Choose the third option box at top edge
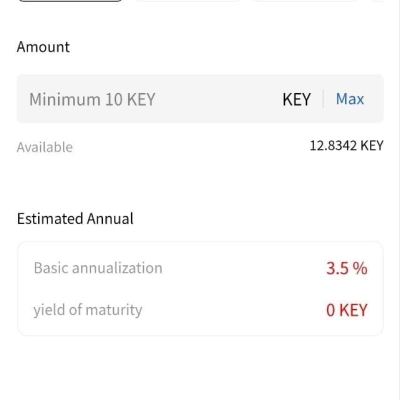This screenshot has width=400, height=400. 306,1
